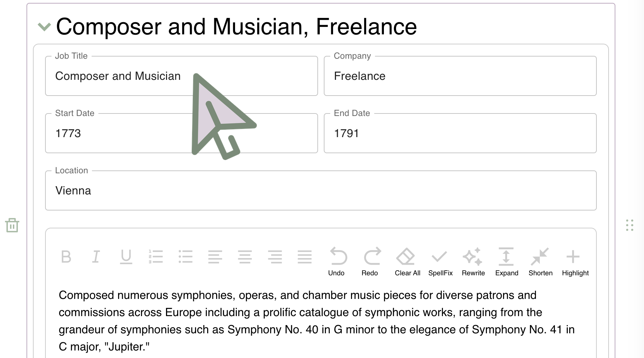Image resolution: width=644 pixels, height=358 pixels.
Task: Expand the description text
Action: 507,262
